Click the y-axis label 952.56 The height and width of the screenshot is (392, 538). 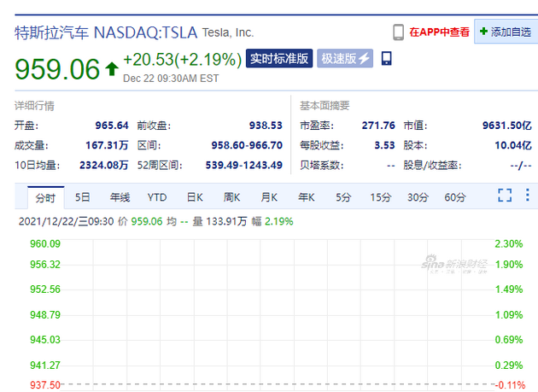[x=45, y=290]
